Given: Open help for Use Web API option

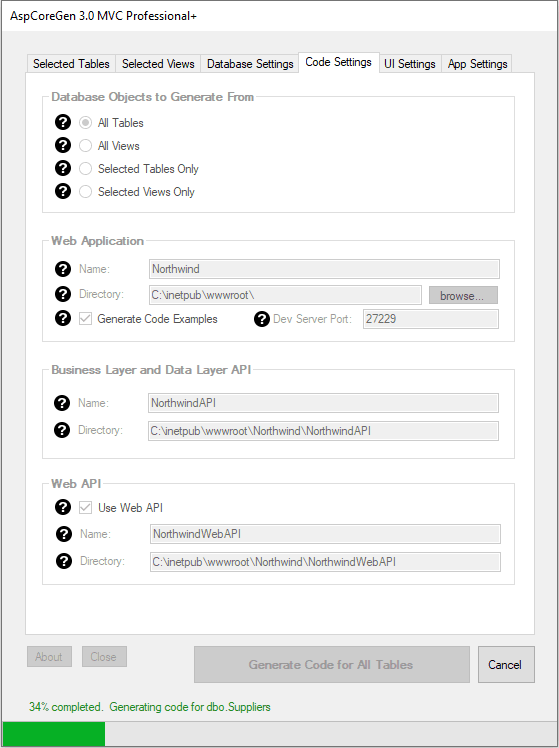Looking at the screenshot, I should 62,507.
